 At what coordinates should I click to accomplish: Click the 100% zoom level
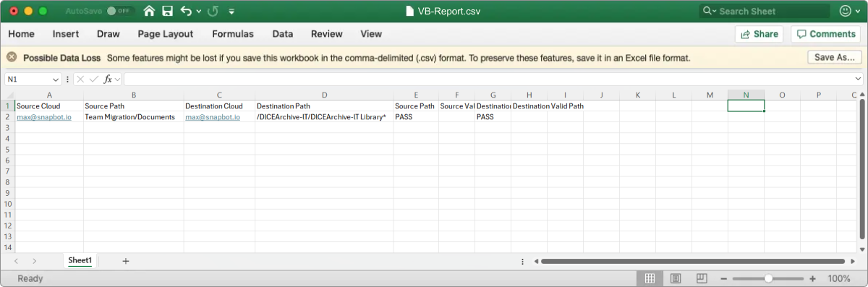point(839,278)
